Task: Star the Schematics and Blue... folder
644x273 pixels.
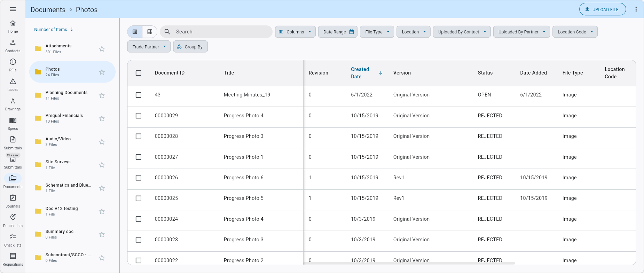Action: tap(102, 188)
